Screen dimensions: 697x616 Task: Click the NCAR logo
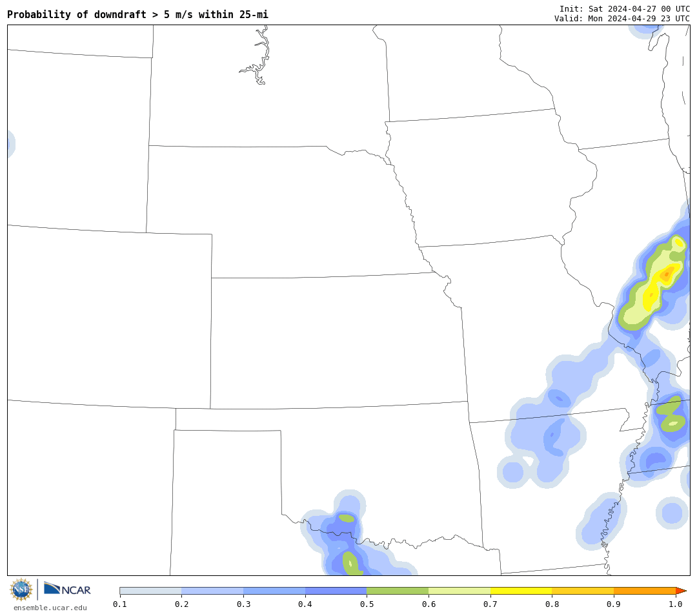[67, 589]
